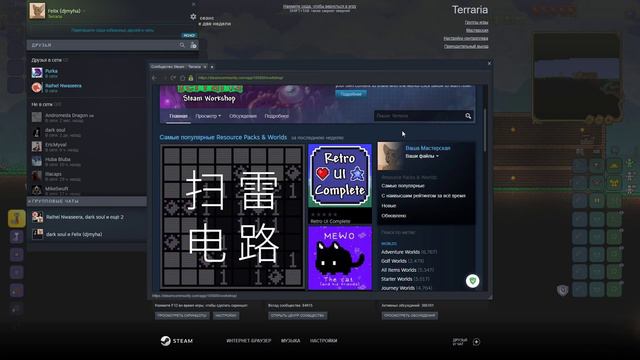
Task: Click the Steam logo in overlay bar
Action: (176, 341)
